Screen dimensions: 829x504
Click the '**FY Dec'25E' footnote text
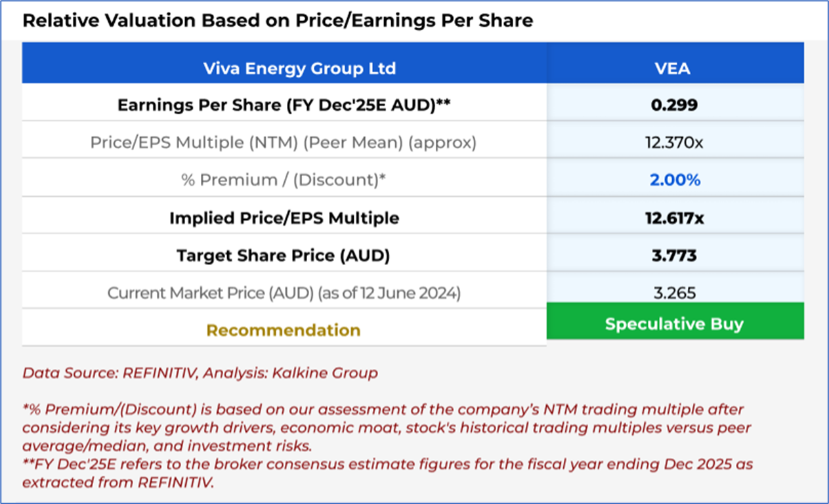pyautogui.click(x=387, y=473)
